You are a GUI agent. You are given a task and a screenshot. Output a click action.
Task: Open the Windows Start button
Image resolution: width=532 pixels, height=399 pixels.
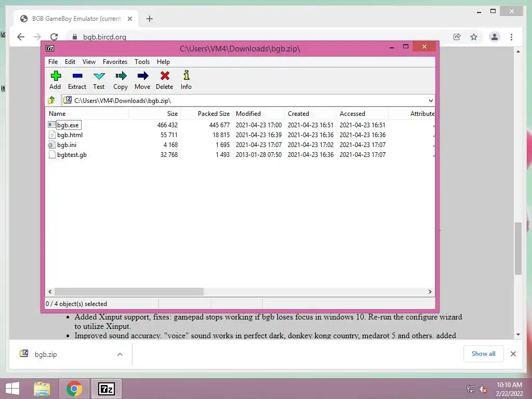tap(12, 389)
